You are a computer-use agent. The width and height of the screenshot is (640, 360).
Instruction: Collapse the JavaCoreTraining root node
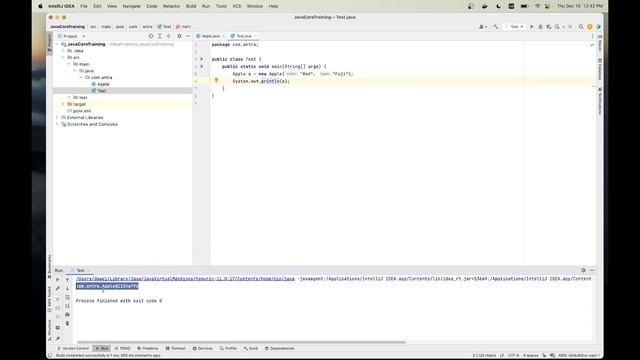tap(58, 44)
